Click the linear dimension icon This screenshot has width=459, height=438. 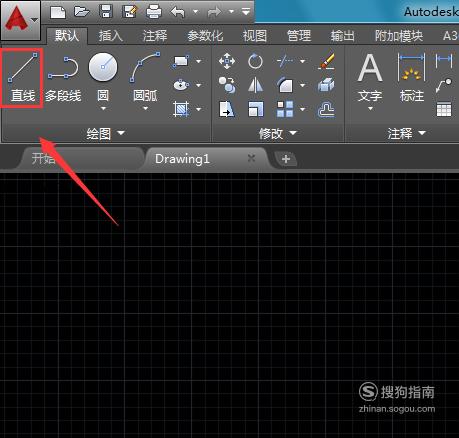(444, 60)
